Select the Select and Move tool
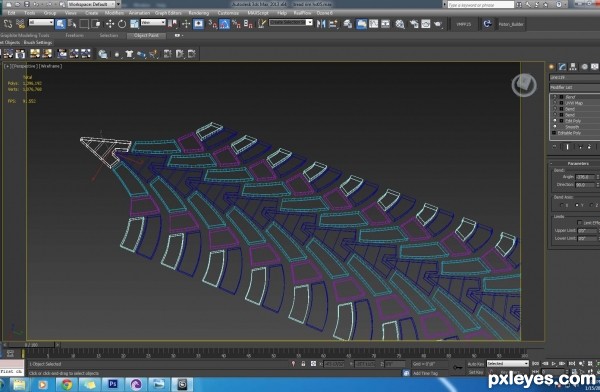 (x=110, y=24)
